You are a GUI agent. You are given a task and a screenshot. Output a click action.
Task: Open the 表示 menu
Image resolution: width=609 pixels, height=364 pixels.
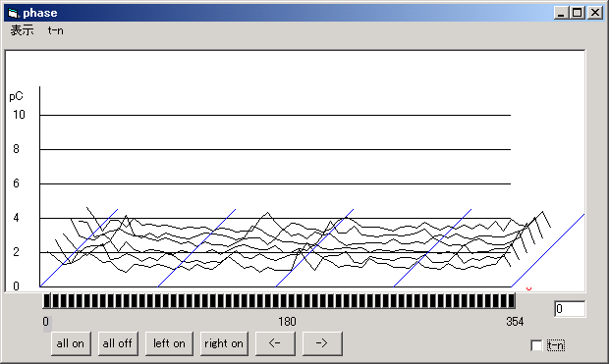[22, 30]
